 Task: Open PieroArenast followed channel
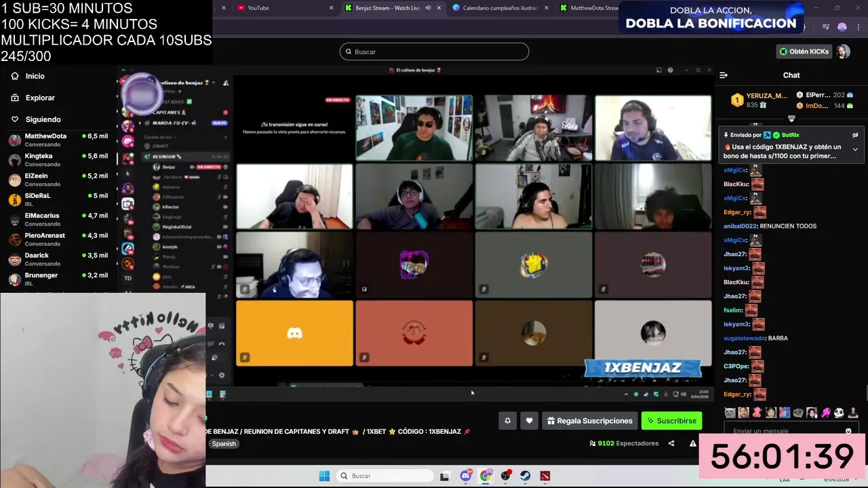pos(58,239)
